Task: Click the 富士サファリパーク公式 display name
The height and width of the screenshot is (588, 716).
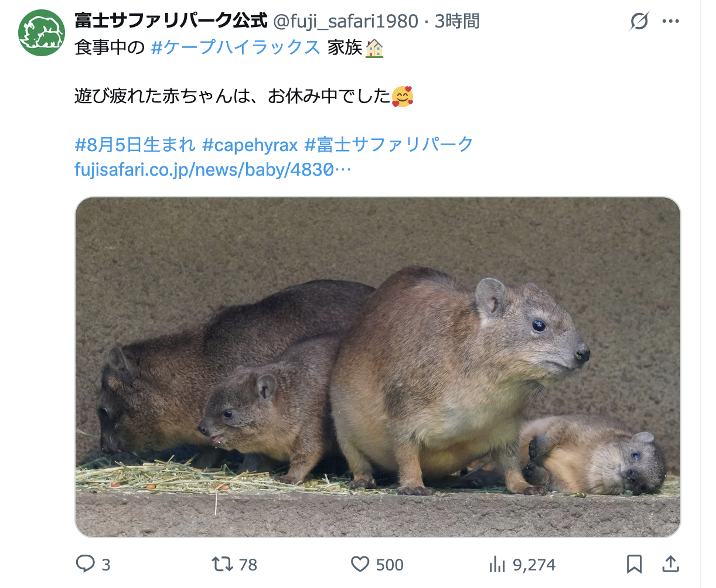Action: (171, 21)
